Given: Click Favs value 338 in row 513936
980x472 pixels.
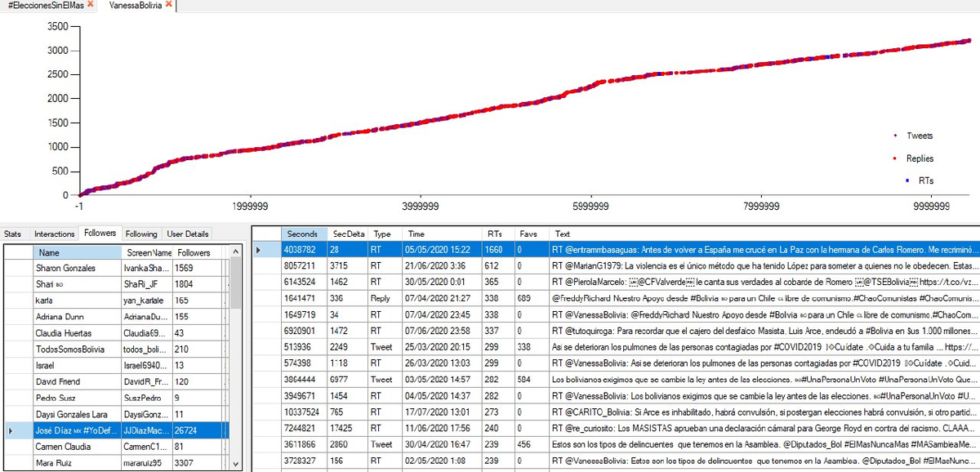Looking at the screenshot, I should point(532,346).
